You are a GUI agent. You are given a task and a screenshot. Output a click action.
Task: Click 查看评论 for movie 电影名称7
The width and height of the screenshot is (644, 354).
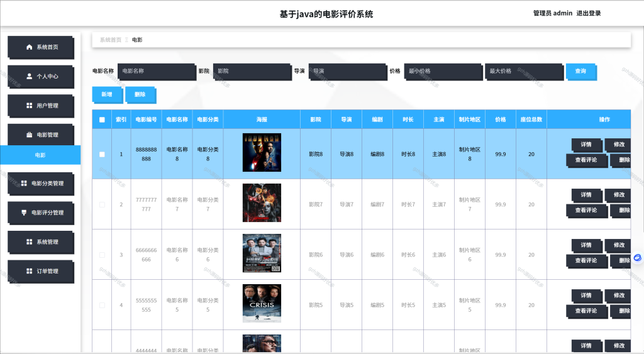(586, 210)
